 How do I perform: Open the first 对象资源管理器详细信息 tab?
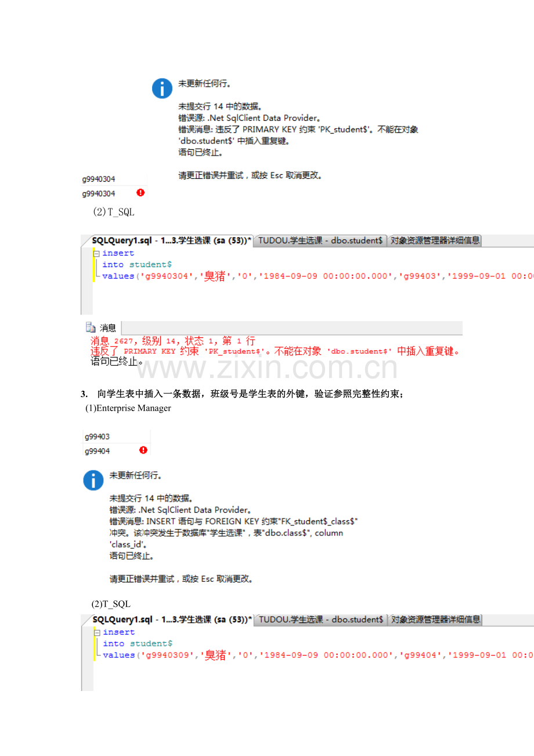coord(435,240)
